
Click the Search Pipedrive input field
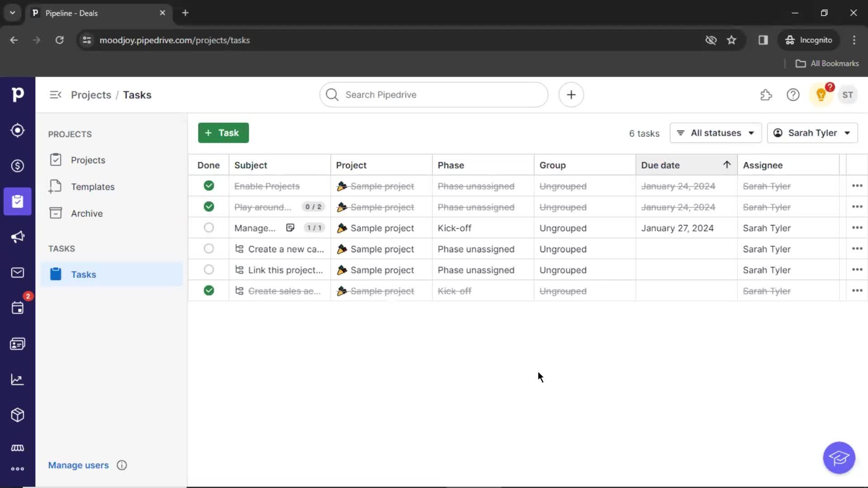pyautogui.click(x=434, y=94)
